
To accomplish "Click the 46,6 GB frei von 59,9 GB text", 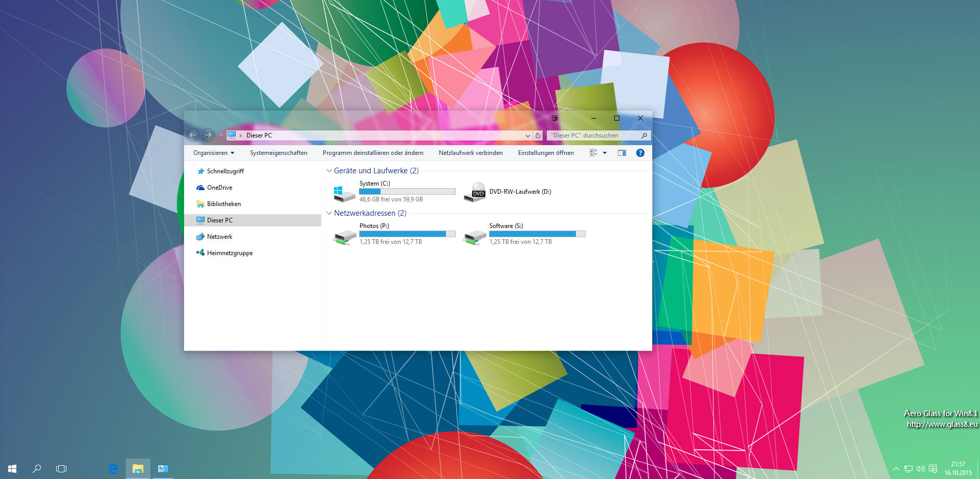I will 391,199.
